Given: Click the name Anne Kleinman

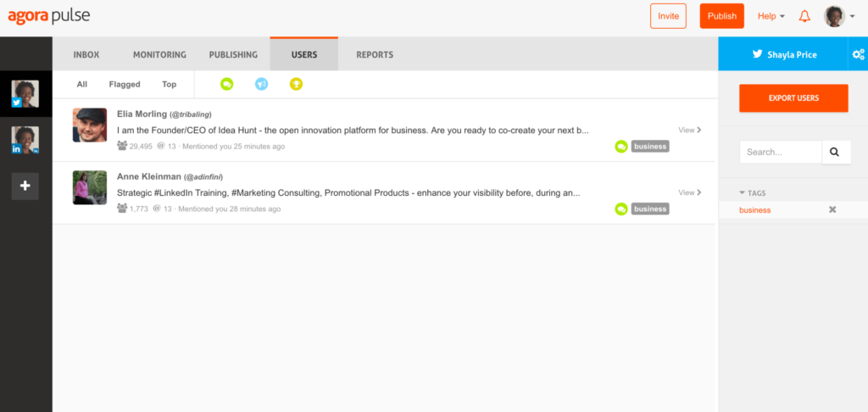Looking at the screenshot, I should click(149, 176).
